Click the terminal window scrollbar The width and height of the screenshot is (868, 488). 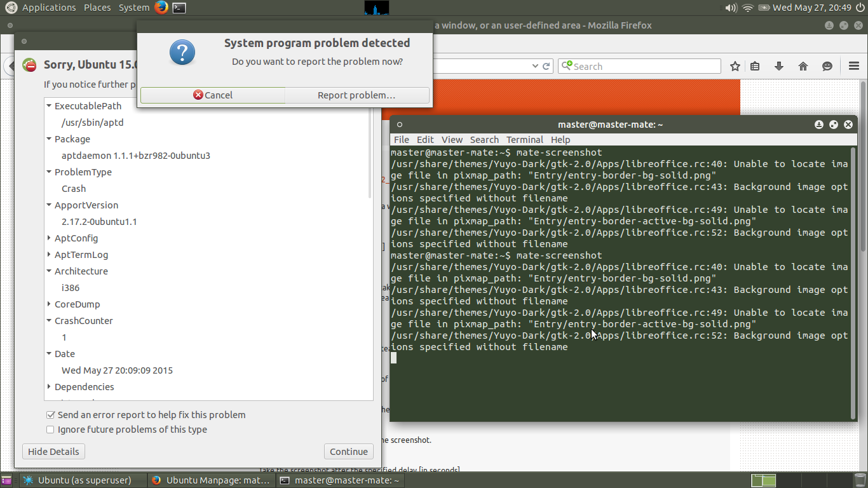click(x=853, y=283)
